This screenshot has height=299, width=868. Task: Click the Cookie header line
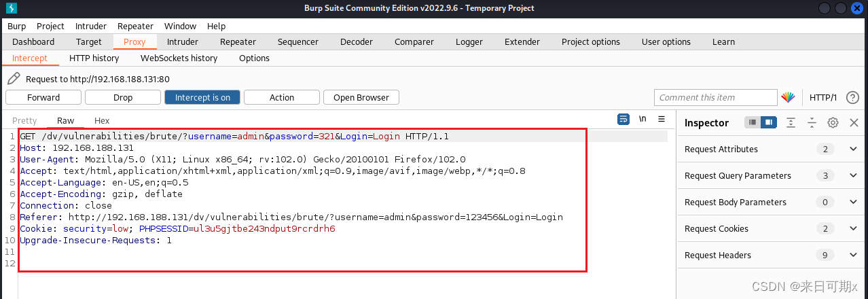tap(177, 228)
